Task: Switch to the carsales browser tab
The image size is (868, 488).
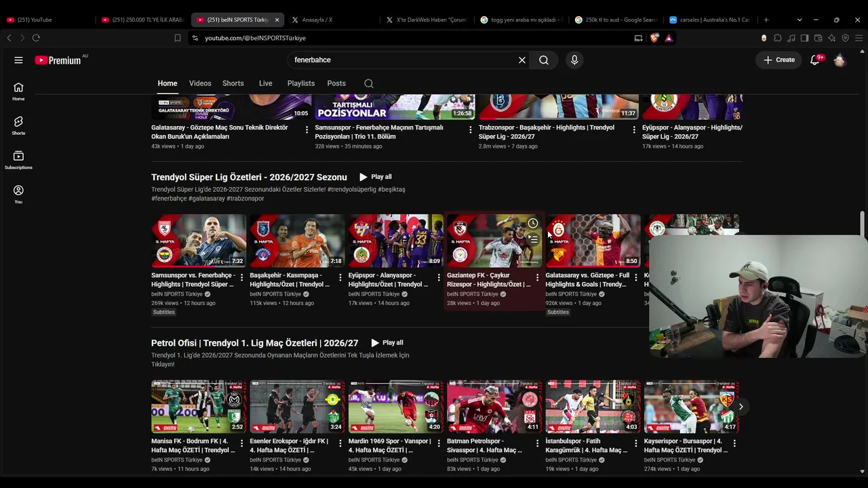Action: pos(710,20)
